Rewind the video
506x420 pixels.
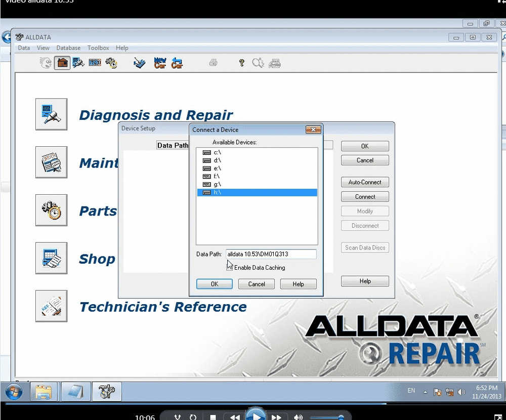tap(235, 417)
